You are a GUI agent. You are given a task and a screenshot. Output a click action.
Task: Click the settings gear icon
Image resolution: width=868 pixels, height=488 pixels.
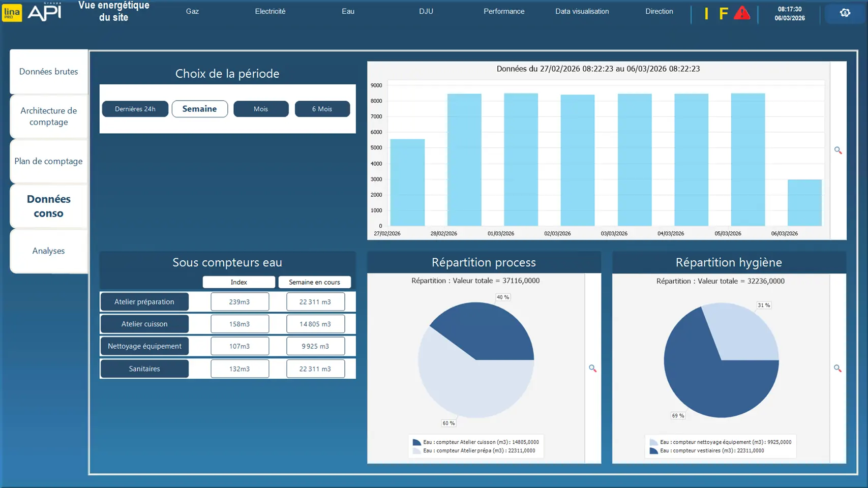[x=845, y=13]
